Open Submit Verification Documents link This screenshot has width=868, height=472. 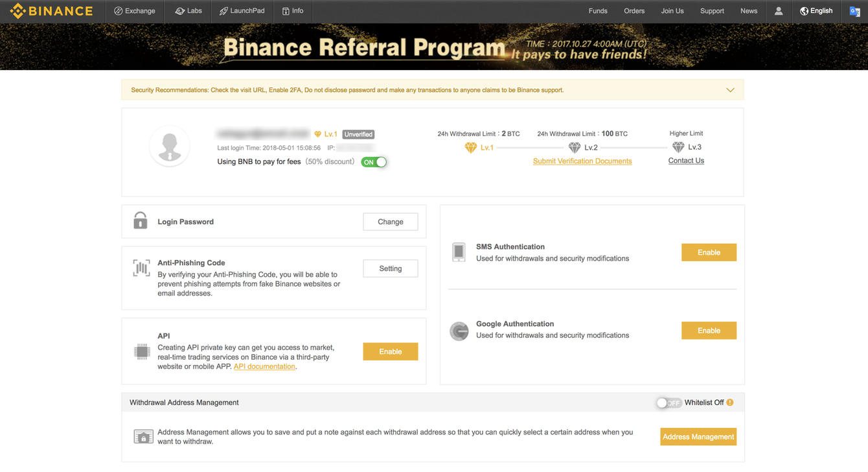[x=582, y=161]
